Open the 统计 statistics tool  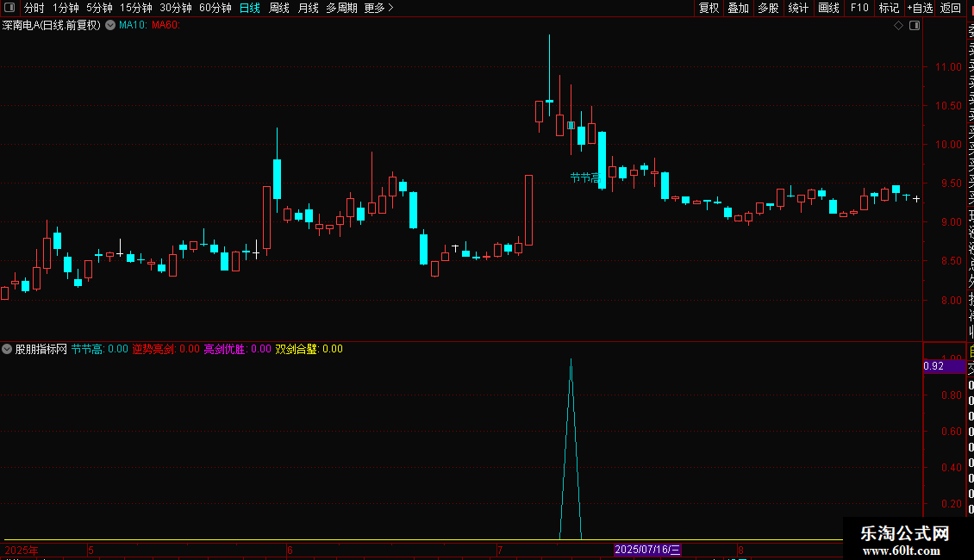(x=797, y=8)
